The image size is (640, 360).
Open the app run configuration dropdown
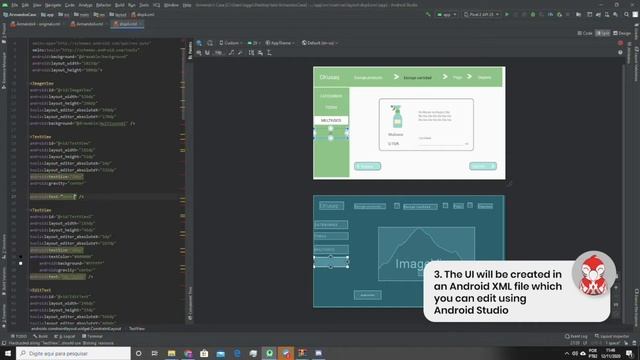click(447, 14)
